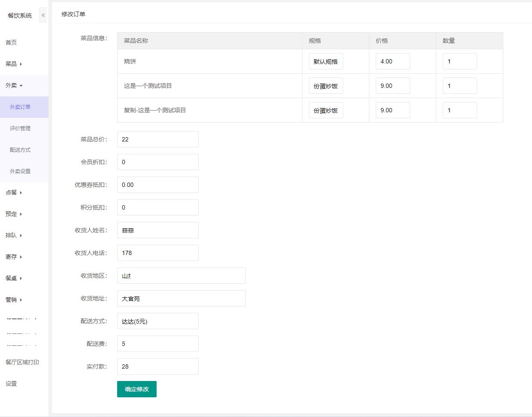Collapse the 外卖 sidebar menu

(14, 85)
